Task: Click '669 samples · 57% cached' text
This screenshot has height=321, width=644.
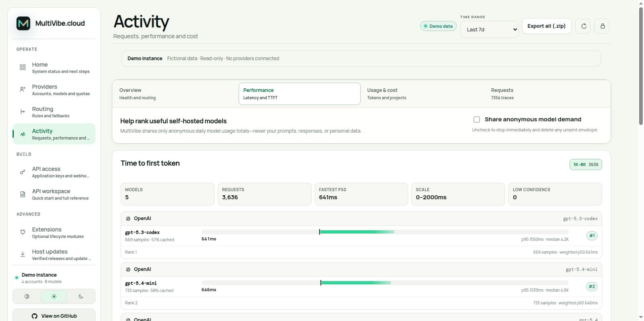Action: (150, 240)
